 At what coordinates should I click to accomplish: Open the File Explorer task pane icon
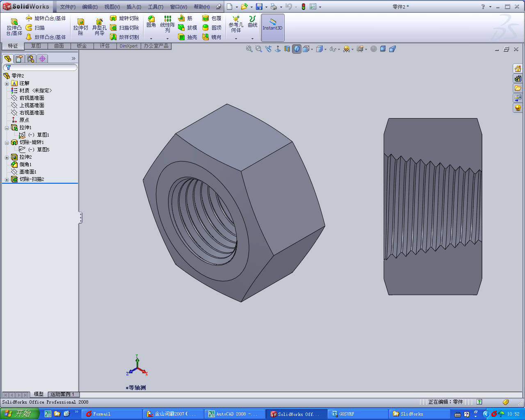pos(518,88)
